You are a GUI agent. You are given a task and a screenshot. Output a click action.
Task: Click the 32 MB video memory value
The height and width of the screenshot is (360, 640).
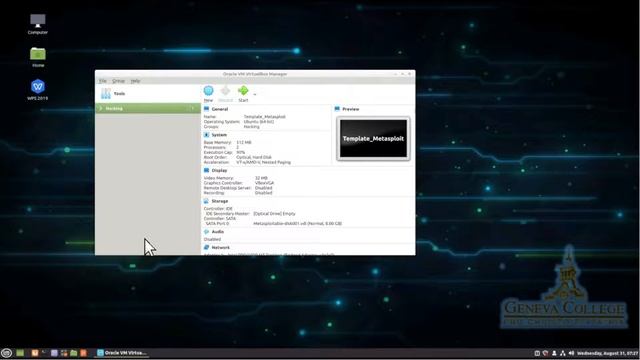pyautogui.click(x=261, y=178)
